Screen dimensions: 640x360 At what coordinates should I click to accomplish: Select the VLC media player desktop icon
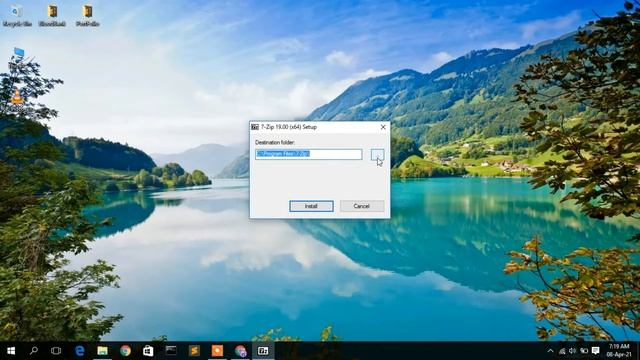click(17, 98)
